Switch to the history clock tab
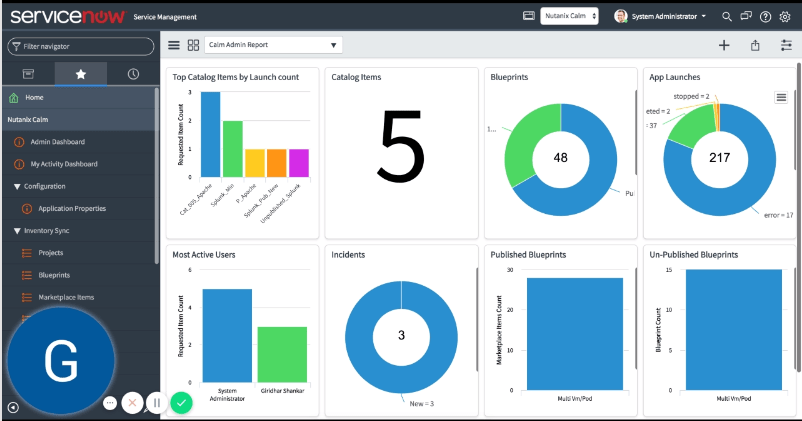The image size is (802, 421). pos(133,74)
